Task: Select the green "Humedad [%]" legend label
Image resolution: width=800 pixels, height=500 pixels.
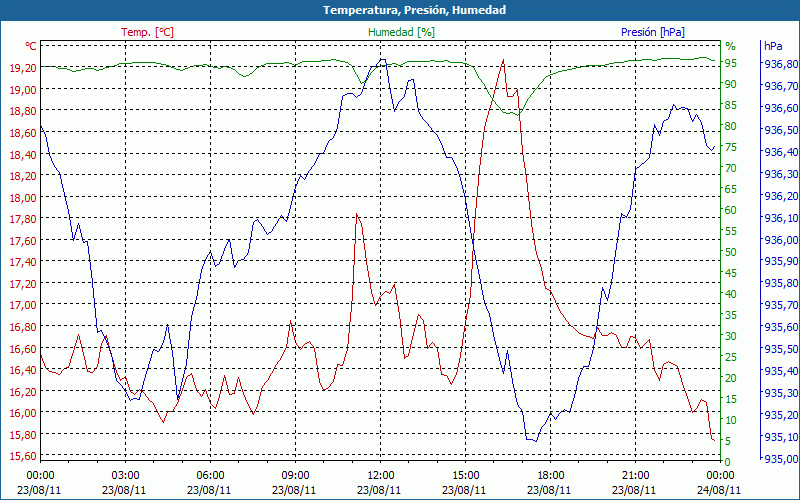Action: (x=402, y=32)
